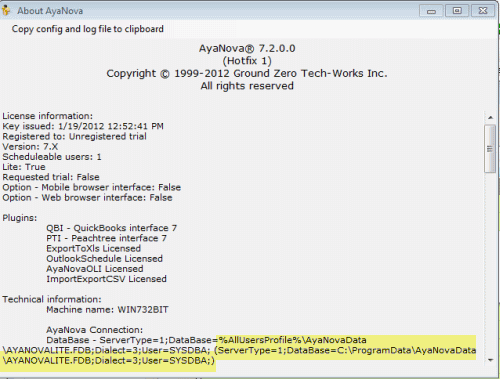The height and width of the screenshot is (379, 500).
Task: Click the DataBase - ServerType=1 connection line
Action: coord(206,340)
